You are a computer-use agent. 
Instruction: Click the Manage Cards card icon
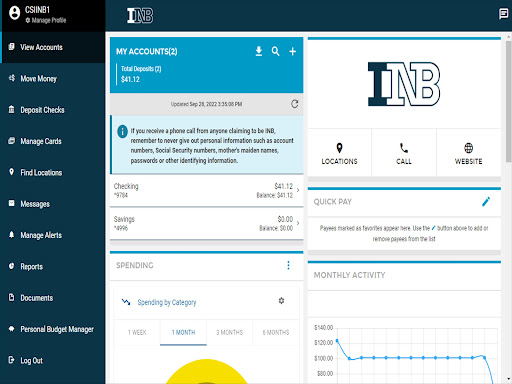(11, 141)
